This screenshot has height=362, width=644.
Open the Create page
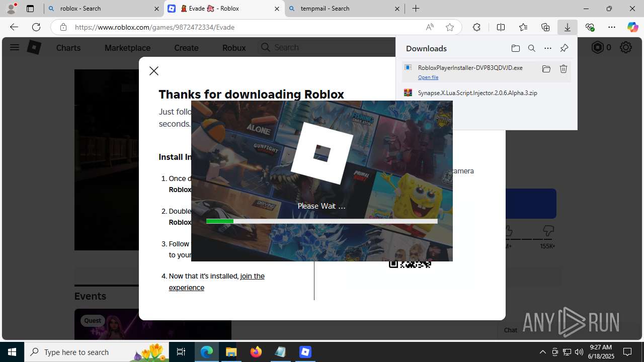[186, 48]
